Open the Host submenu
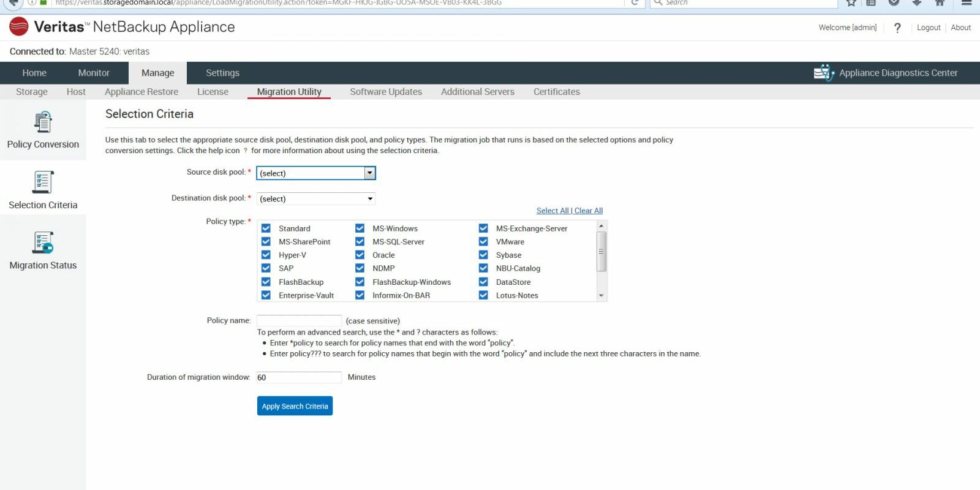Viewport: 980px width, 490px height. point(76,92)
